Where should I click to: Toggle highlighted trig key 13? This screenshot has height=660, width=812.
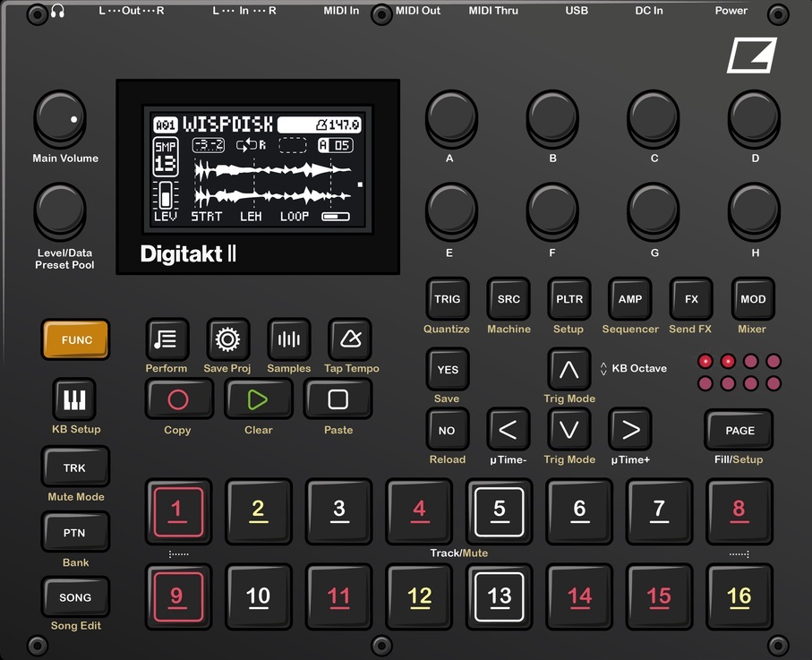tap(500, 596)
